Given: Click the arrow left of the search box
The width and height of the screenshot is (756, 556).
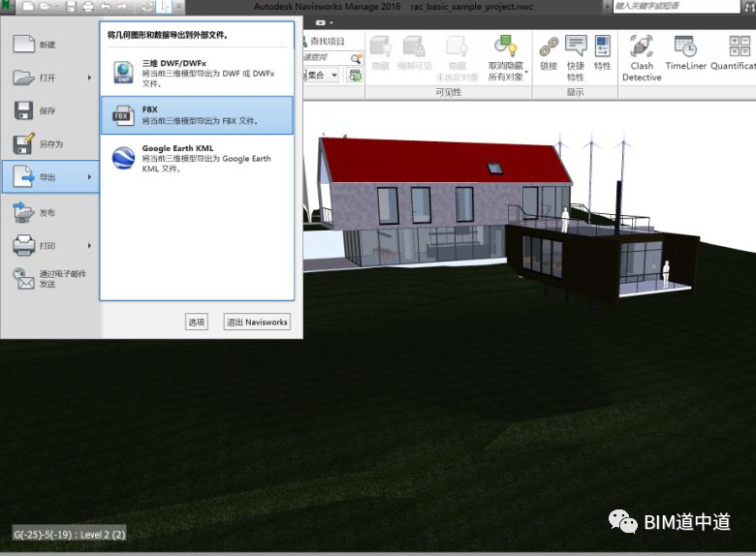Looking at the screenshot, I should pos(607,7).
